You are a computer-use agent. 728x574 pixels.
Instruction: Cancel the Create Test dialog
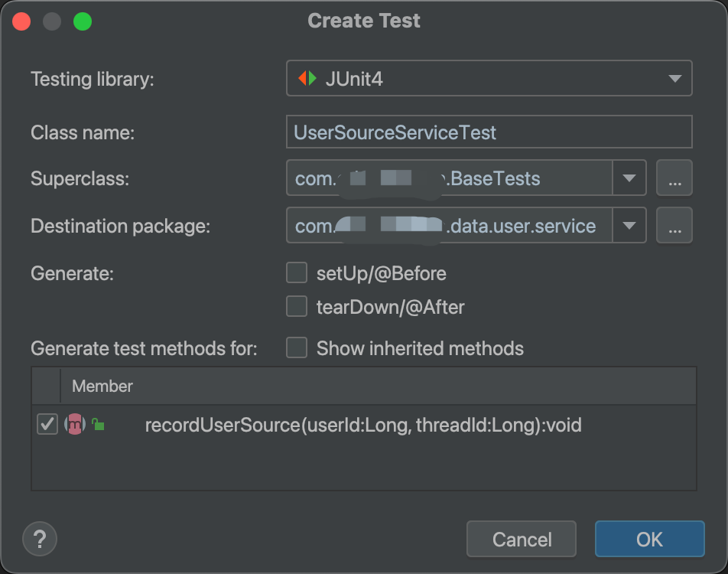coord(521,539)
